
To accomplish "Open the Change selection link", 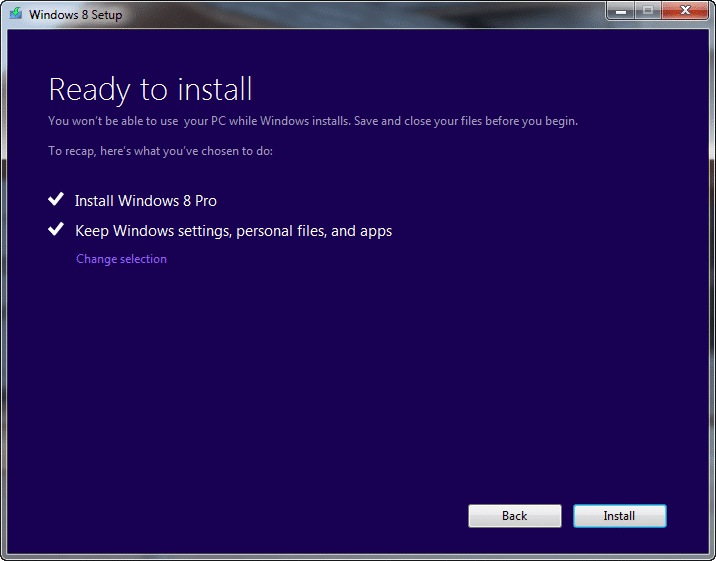I will [121, 259].
